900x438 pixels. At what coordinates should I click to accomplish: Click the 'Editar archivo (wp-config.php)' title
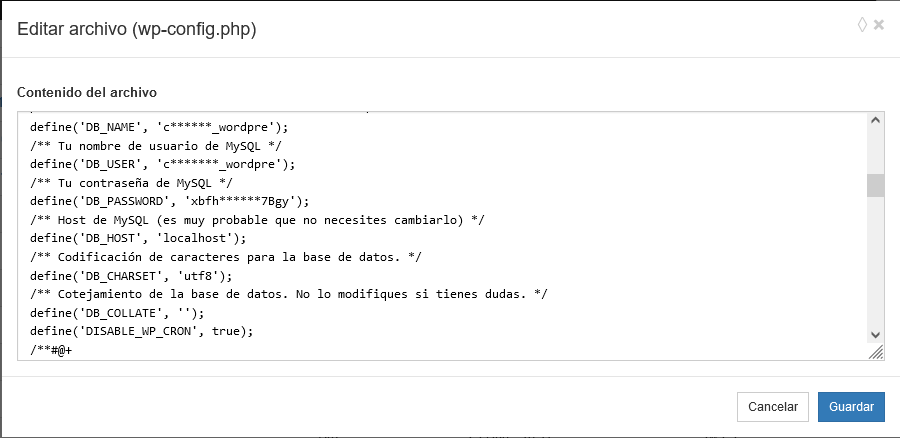click(137, 30)
